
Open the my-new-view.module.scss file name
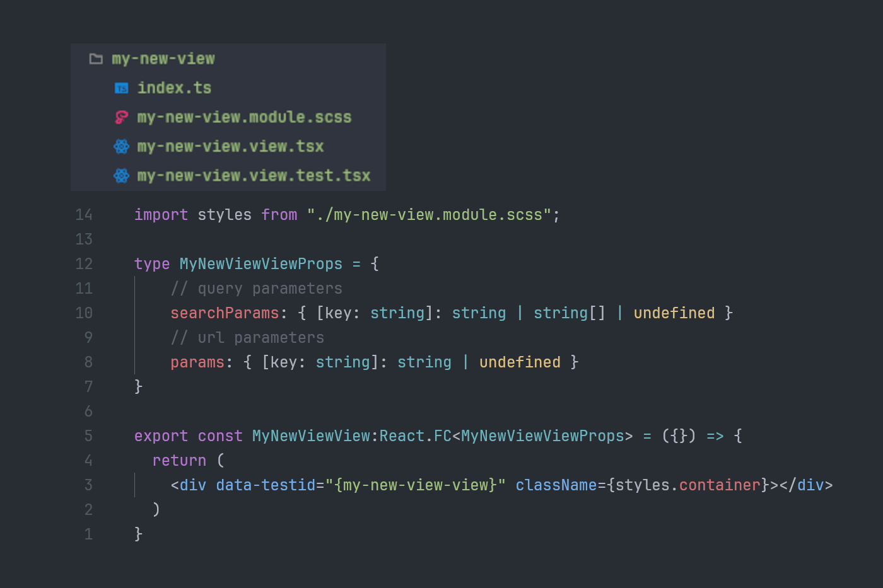(x=244, y=117)
